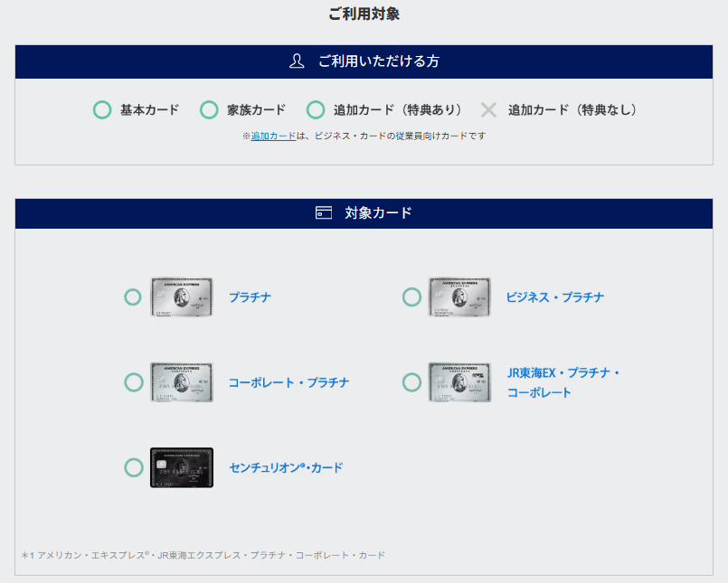This screenshot has width=728, height=583.
Task: Click the Platinum card image
Action: [x=182, y=297]
